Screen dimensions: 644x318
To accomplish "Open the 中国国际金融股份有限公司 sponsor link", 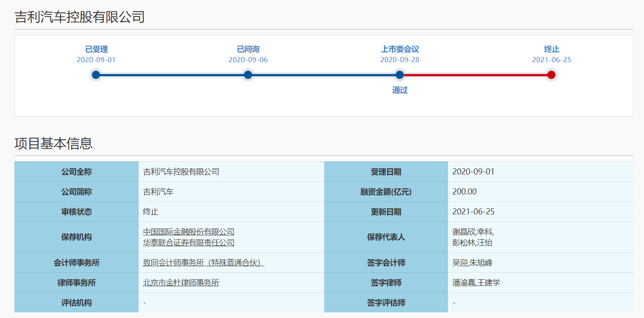I will [189, 232].
